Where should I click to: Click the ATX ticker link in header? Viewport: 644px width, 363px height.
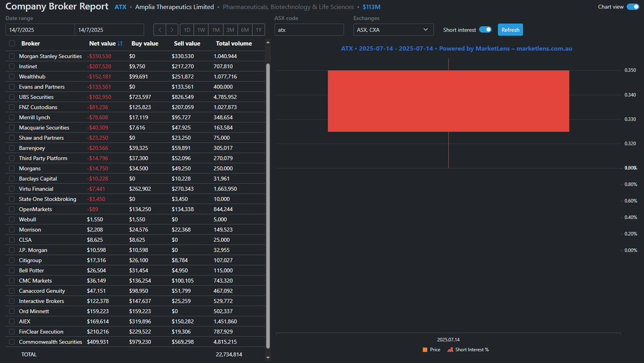click(x=120, y=7)
